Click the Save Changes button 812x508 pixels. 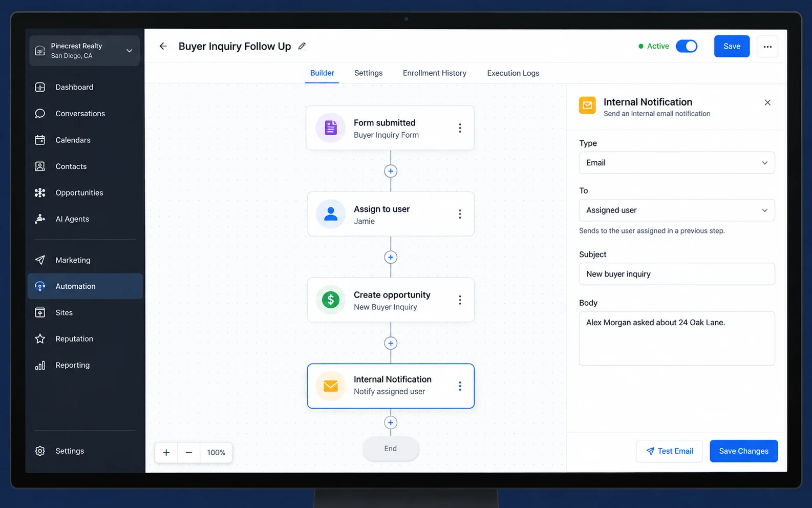[x=743, y=451]
